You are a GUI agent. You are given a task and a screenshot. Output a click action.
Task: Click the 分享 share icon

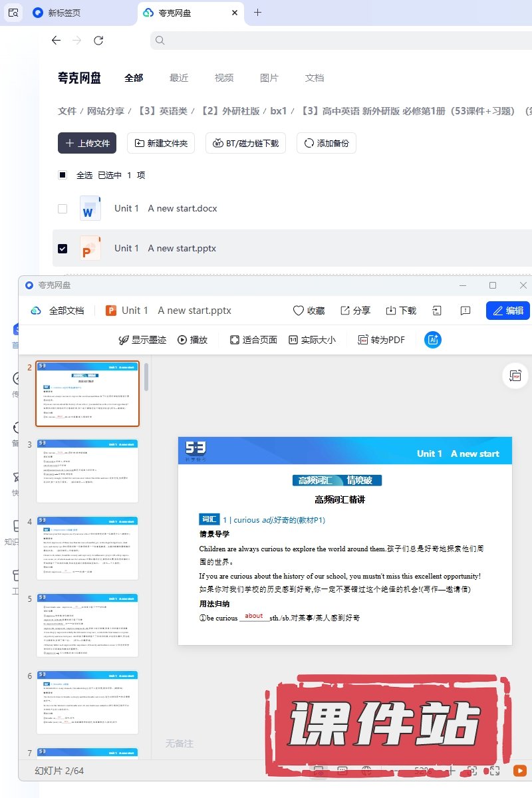click(345, 311)
